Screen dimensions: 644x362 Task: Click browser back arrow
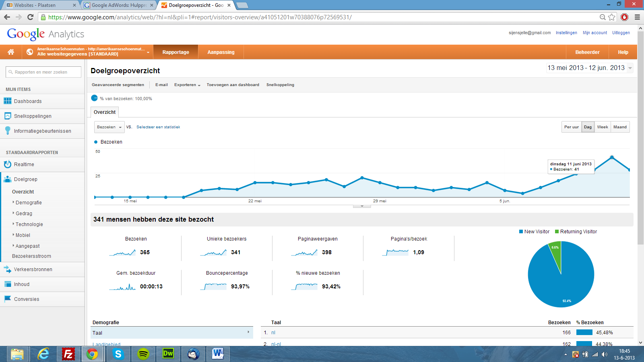7,17
